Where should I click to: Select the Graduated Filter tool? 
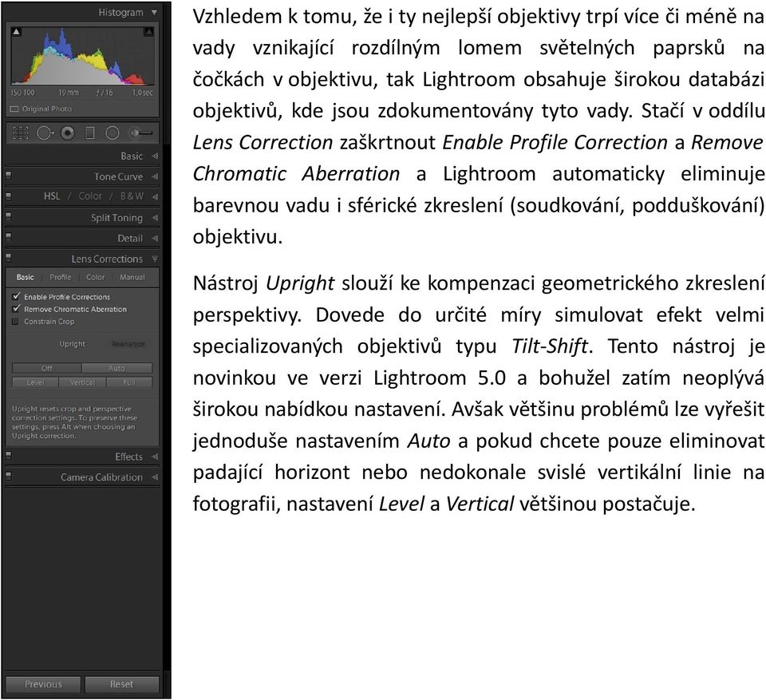(90, 133)
